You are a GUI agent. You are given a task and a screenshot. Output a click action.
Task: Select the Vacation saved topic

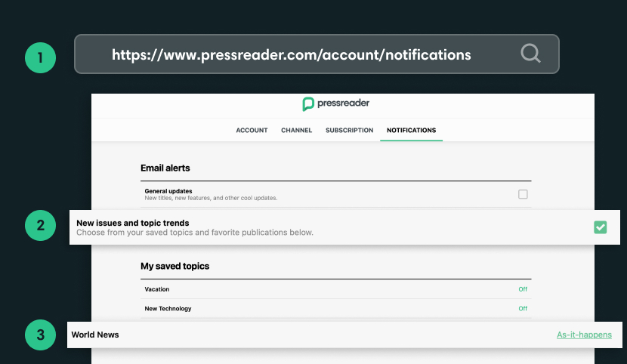[157, 289]
